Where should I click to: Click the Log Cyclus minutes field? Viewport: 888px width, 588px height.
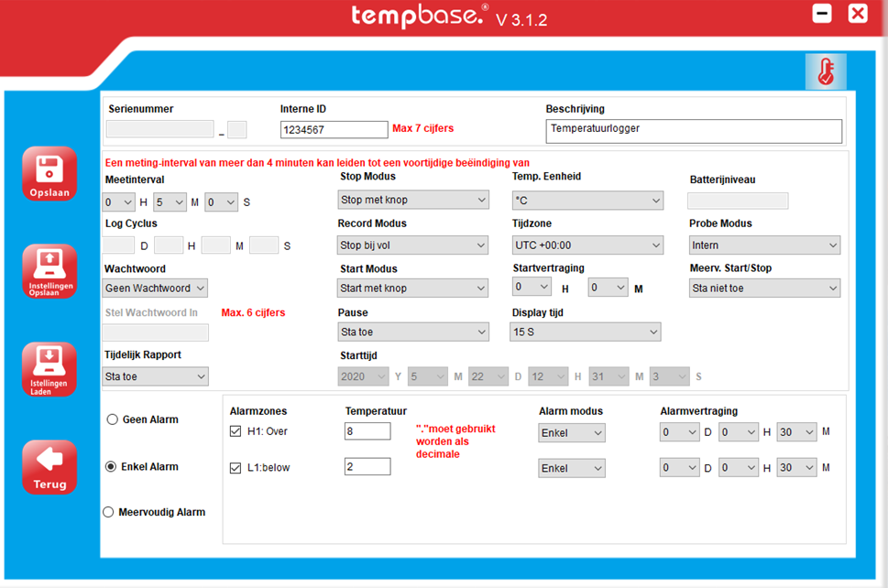coord(216,245)
